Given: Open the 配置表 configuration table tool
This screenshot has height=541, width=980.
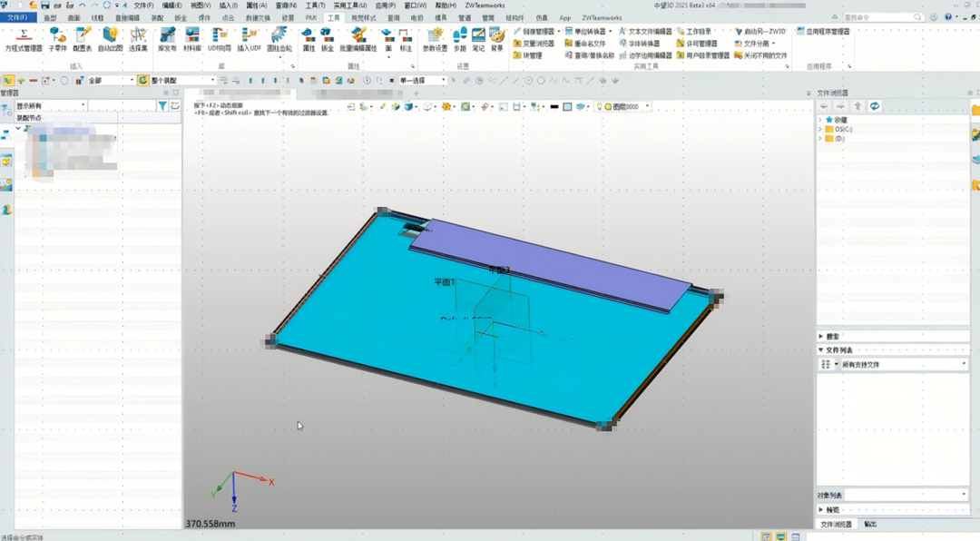Looking at the screenshot, I should [83, 38].
